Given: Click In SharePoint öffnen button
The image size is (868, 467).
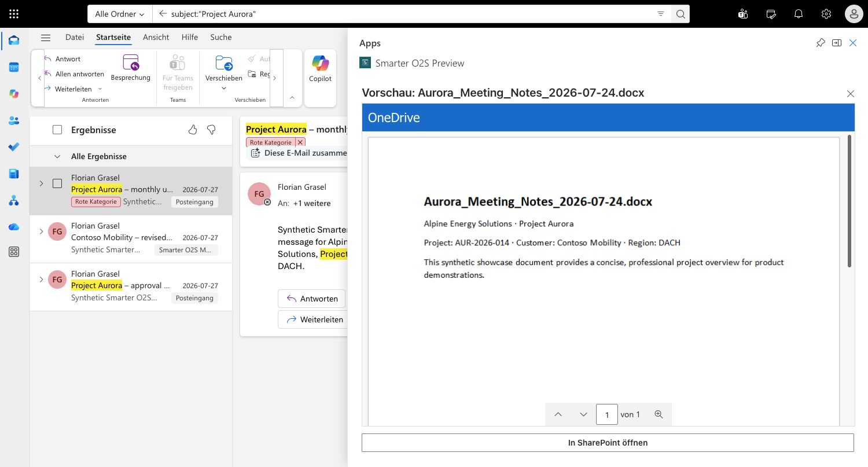Looking at the screenshot, I should pyautogui.click(x=608, y=443).
